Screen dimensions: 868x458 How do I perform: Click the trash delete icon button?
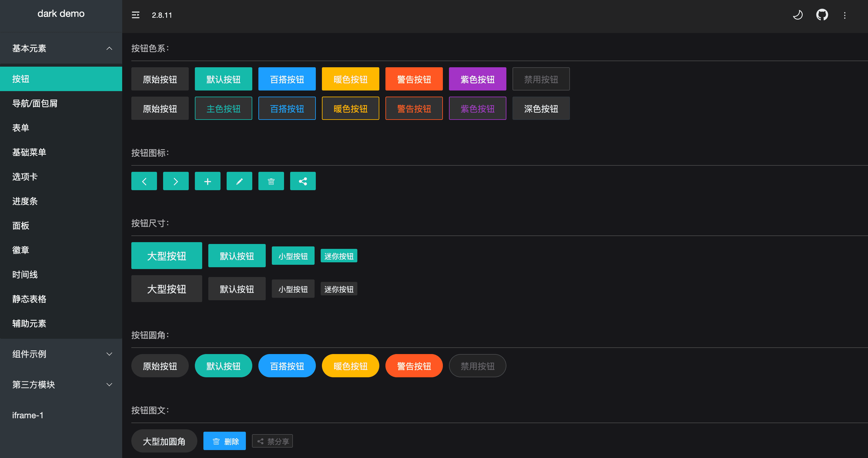[270, 182]
